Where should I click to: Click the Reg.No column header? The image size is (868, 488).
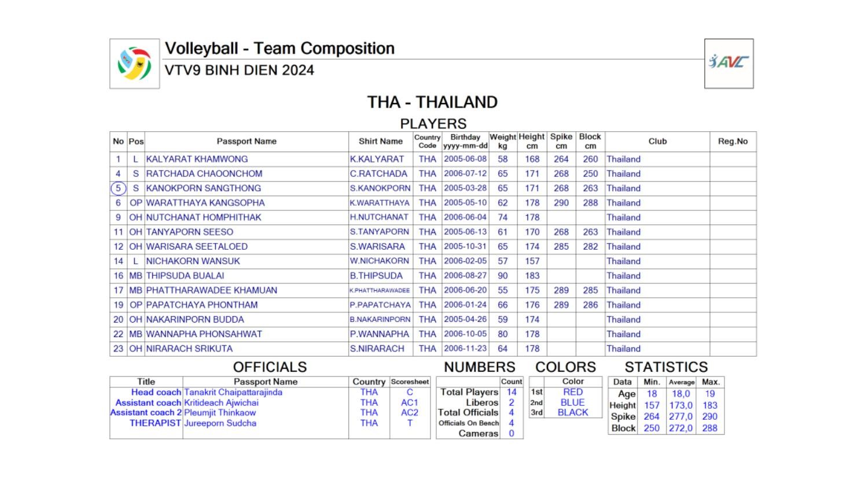point(733,142)
